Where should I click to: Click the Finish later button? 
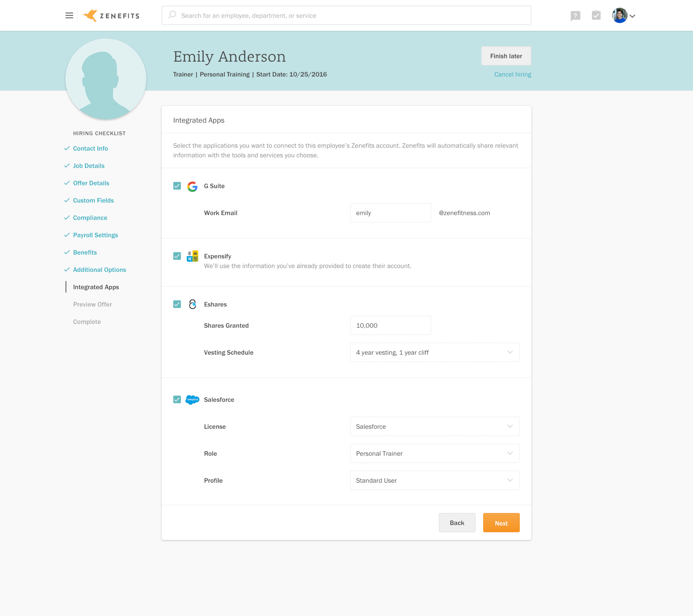506,56
